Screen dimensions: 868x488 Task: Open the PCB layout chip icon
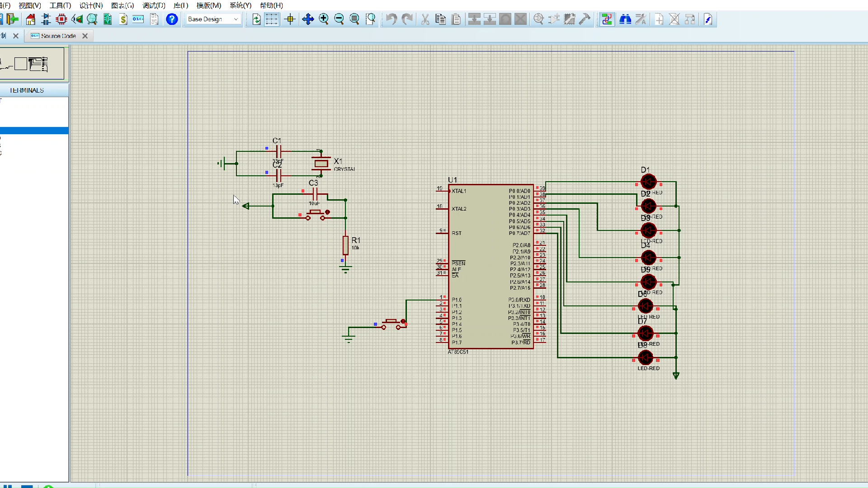pyautogui.click(x=61, y=19)
